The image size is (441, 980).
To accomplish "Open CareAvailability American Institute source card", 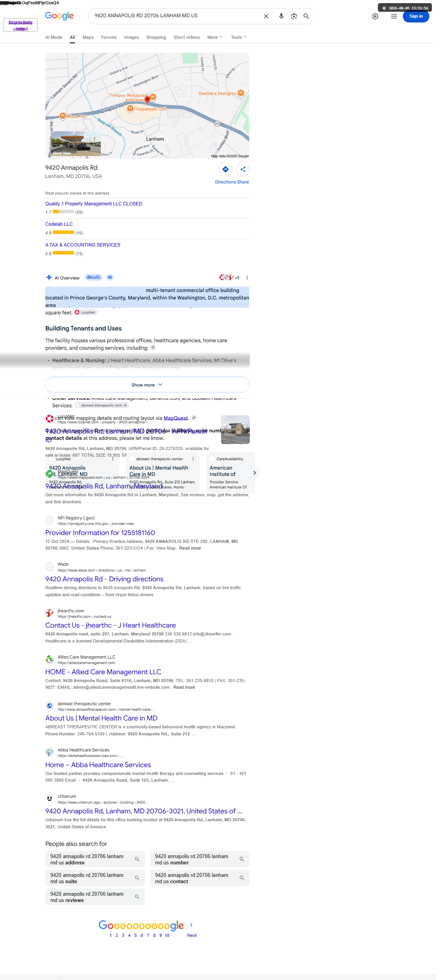I will (x=230, y=472).
